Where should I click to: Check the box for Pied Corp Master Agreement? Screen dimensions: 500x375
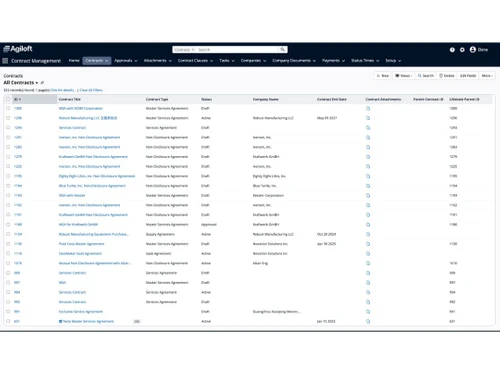click(x=8, y=244)
